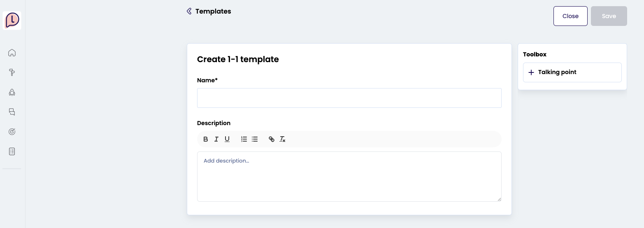Add a Talking point from Toolbox
Image resolution: width=644 pixels, height=228 pixels.
(x=572, y=72)
